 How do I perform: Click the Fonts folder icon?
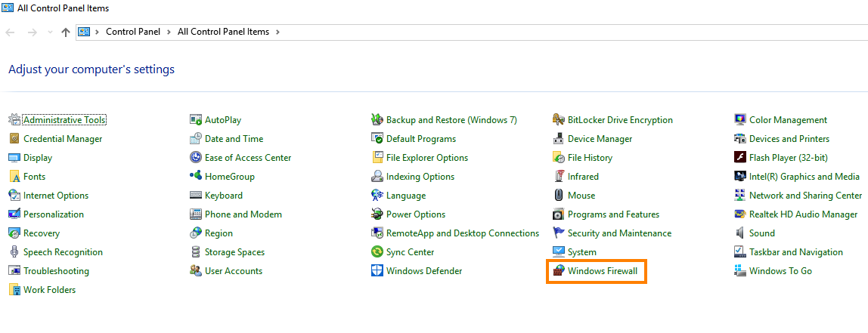[x=14, y=177]
